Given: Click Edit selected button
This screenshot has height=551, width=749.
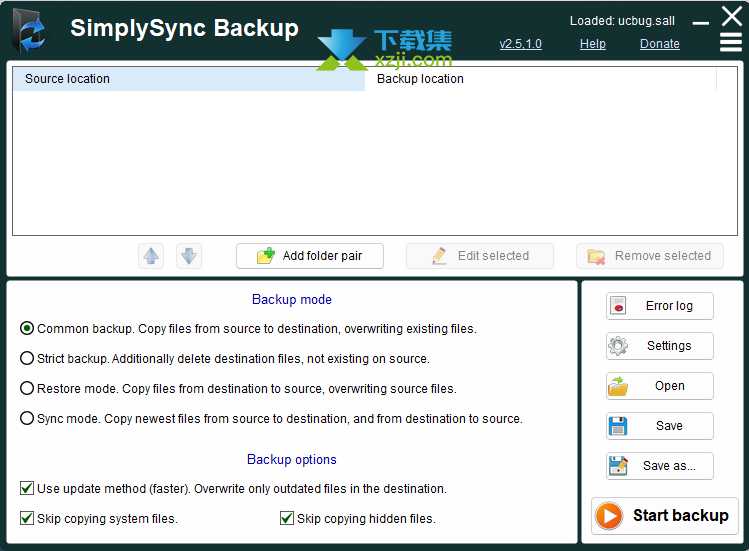Looking at the screenshot, I should [480, 256].
